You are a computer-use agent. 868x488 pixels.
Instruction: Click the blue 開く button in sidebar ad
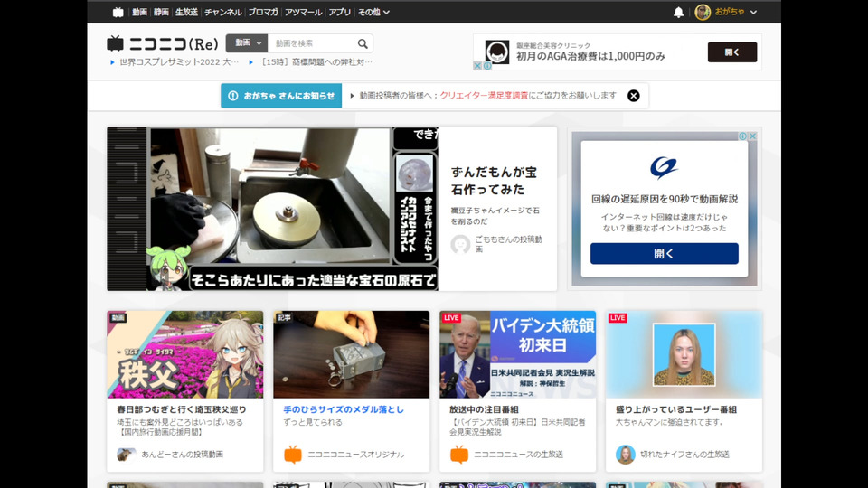(664, 253)
